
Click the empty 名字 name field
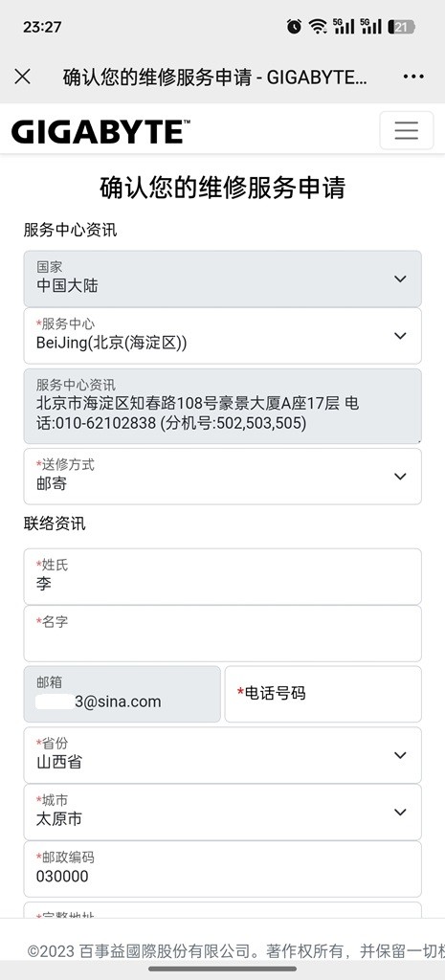pyautogui.click(x=222, y=634)
